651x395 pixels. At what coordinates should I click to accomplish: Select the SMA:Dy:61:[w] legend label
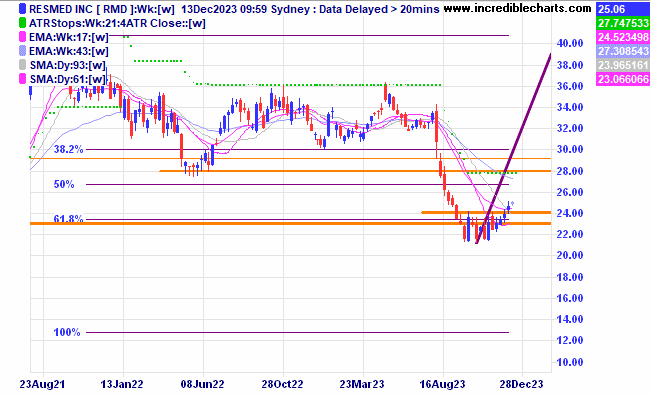click(67, 79)
